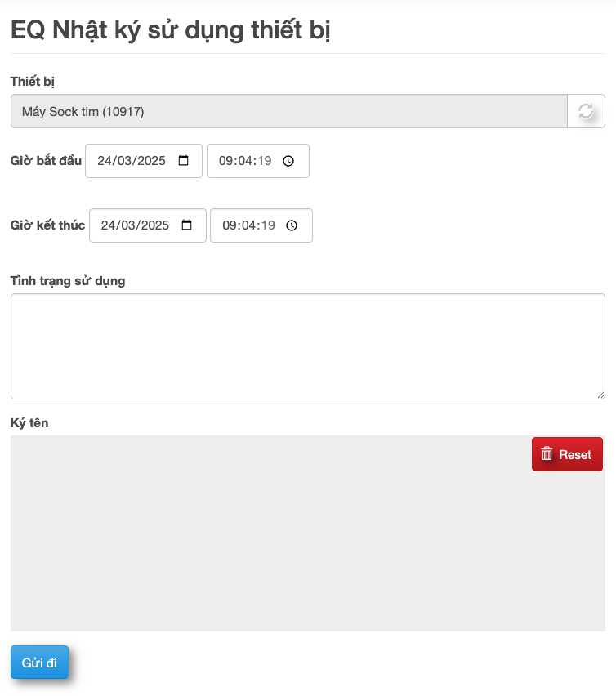The image size is (616, 696).
Task: Open the calendar picker for Giờ kết thúc date
Action: pos(187,225)
